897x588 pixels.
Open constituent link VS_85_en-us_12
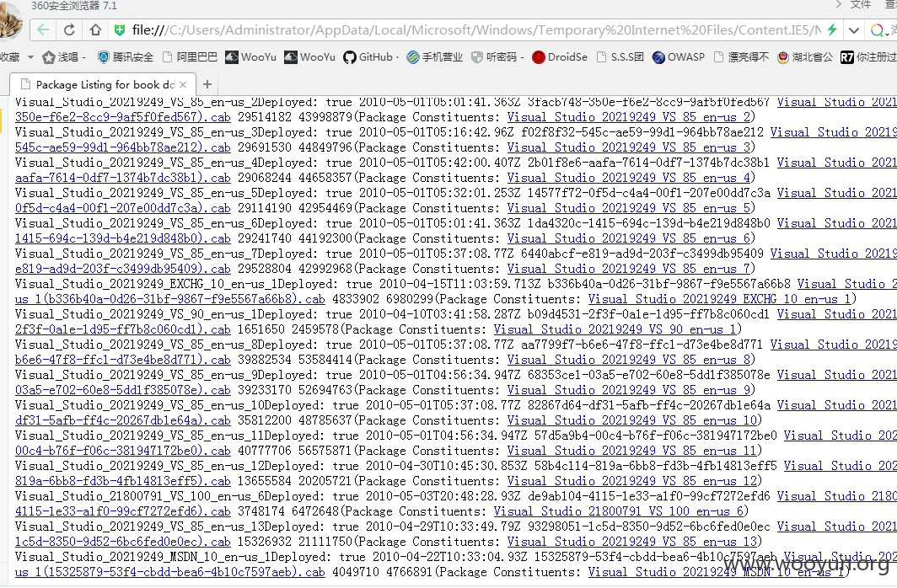631,480
